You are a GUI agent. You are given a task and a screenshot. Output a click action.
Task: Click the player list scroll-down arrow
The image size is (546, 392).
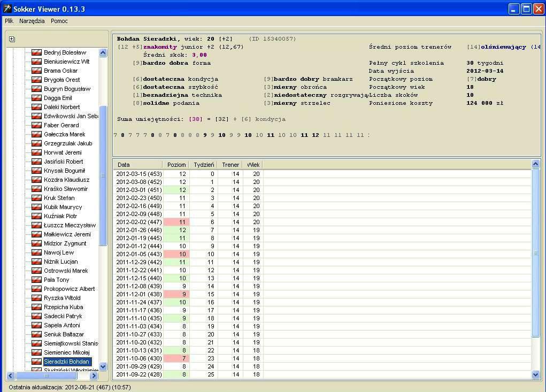103,366
